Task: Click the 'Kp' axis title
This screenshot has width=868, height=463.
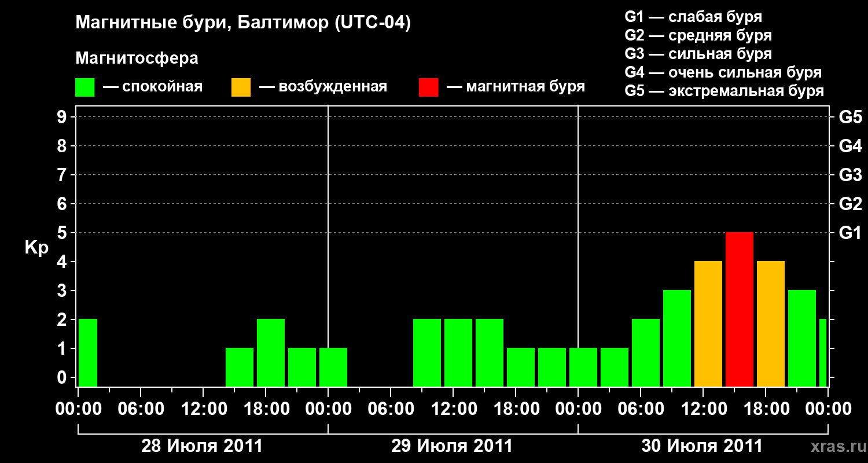Action: [x=36, y=247]
